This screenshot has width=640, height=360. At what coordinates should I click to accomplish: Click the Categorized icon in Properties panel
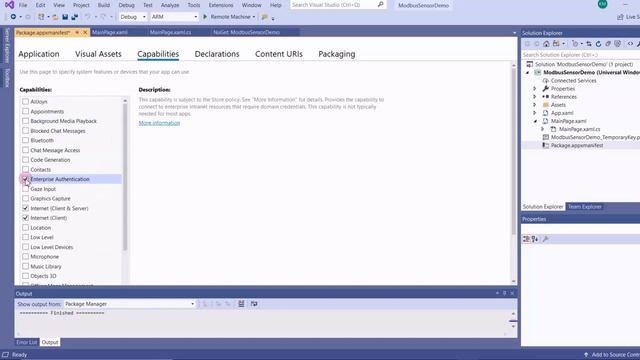click(x=527, y=239)
